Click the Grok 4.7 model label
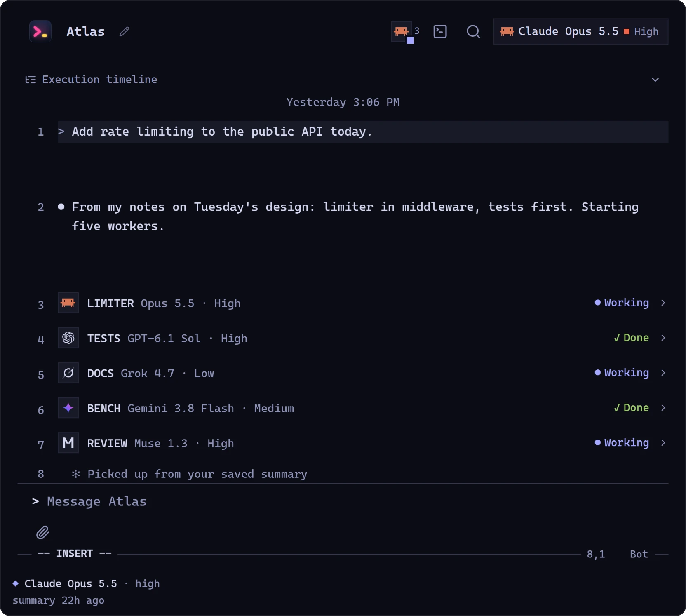The image size is (686, 616). pyautogui.click(x=148, y=374)
